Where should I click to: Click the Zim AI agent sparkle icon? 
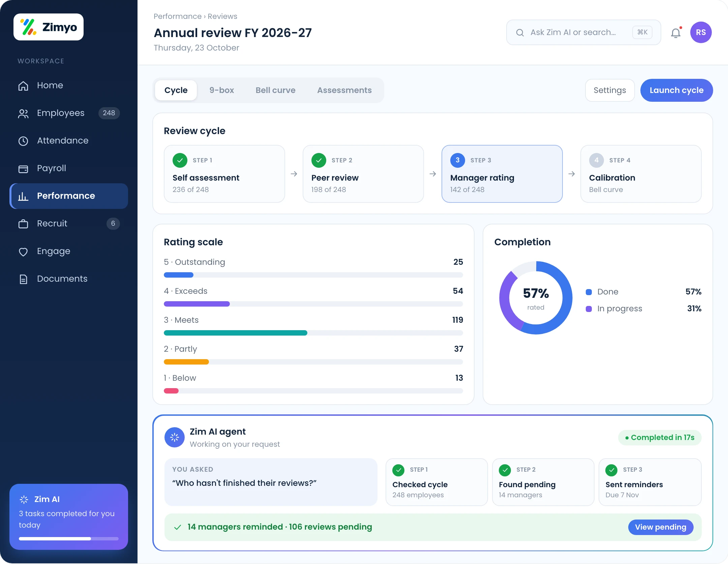click(x=175, y=437)
